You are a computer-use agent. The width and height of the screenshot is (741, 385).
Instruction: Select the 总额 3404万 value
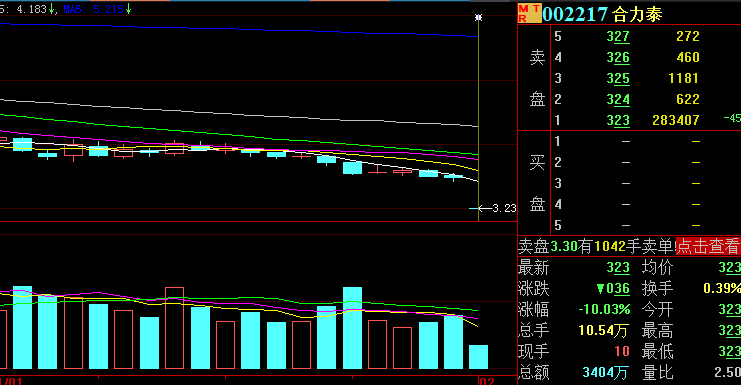click(x=605, y=372)
